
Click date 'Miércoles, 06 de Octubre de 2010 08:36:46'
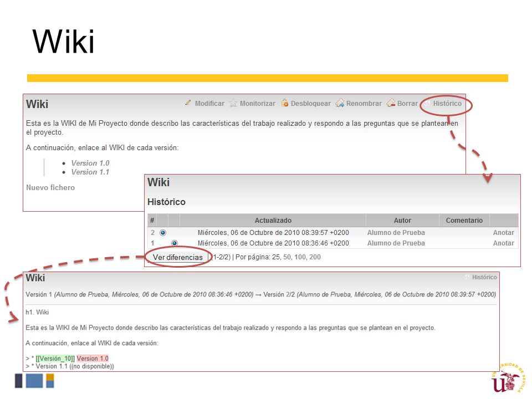[273, 243]
